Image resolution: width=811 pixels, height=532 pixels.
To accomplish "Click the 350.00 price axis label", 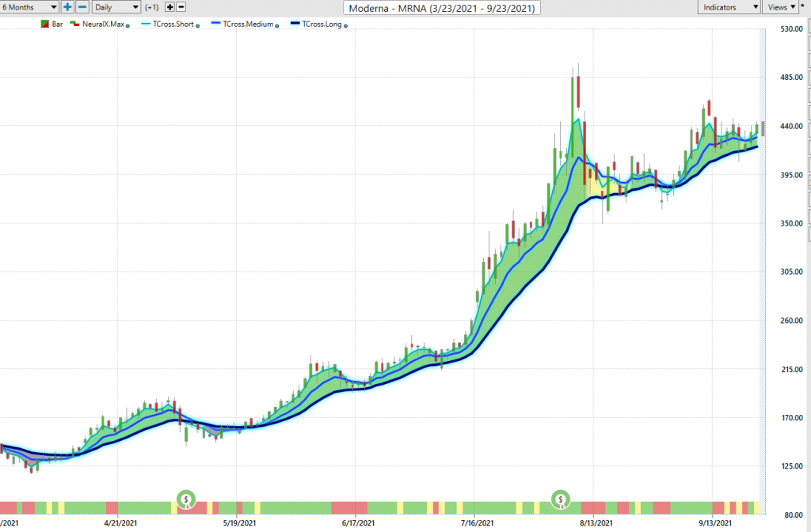I will (x=791, y=223).
